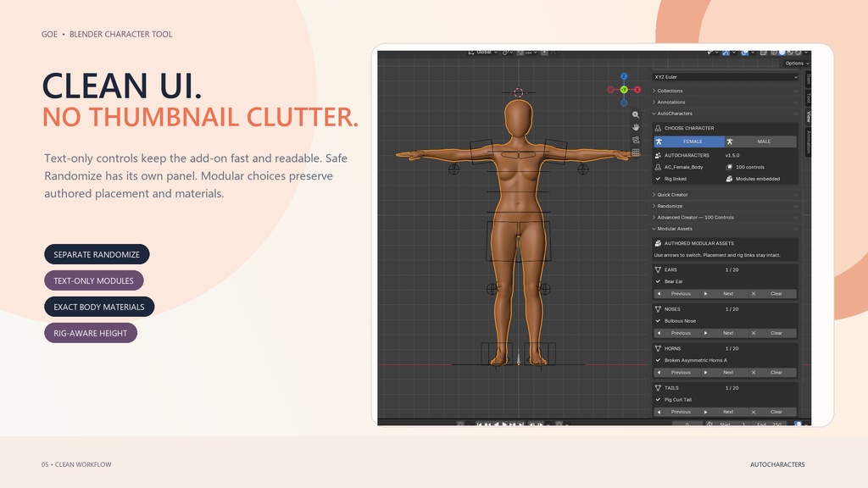Screen dimensions: 868x488
Task: Click Clear in the Tails section
Action: click(x=773, y=412)
